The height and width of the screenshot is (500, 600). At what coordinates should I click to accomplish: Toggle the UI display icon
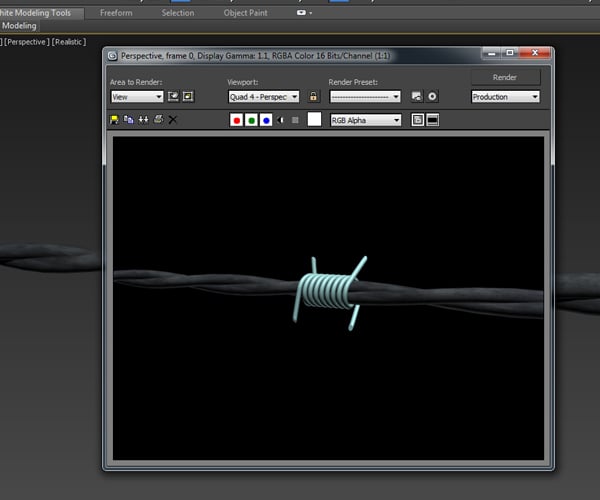tap(432, 120)
